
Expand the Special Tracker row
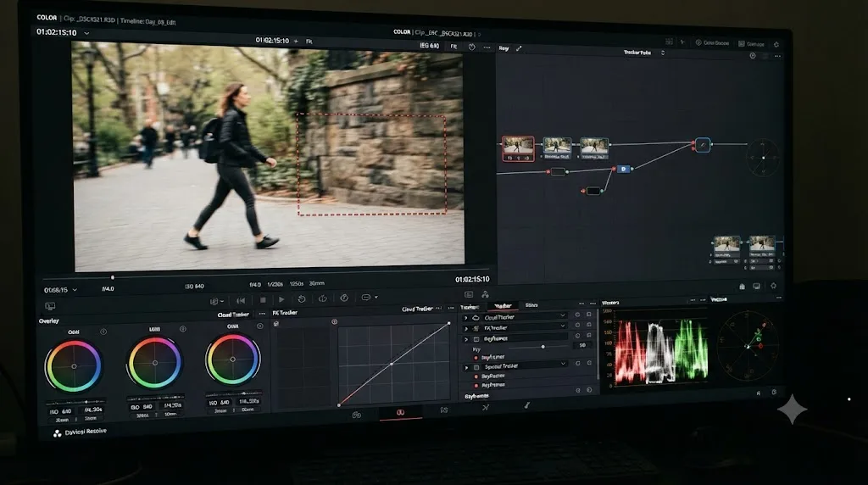pos(466,368)
